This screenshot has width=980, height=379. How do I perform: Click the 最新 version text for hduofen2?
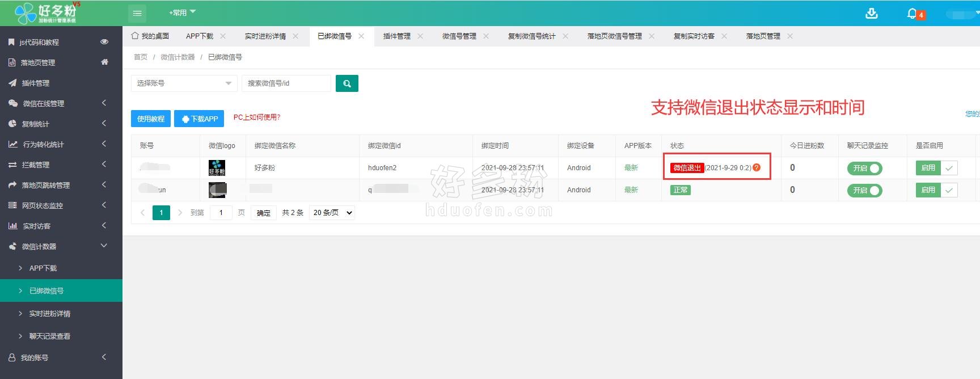[631, 168]
